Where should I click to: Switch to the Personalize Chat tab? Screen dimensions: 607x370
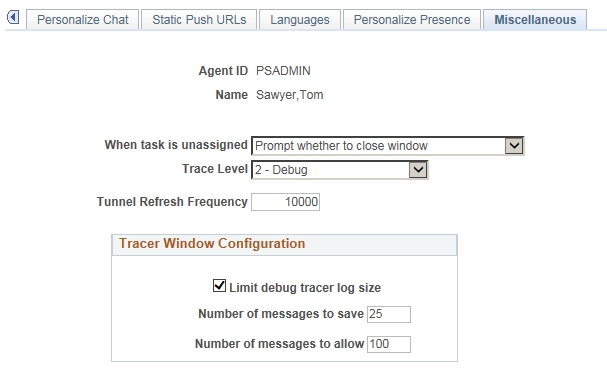[82, 19]
